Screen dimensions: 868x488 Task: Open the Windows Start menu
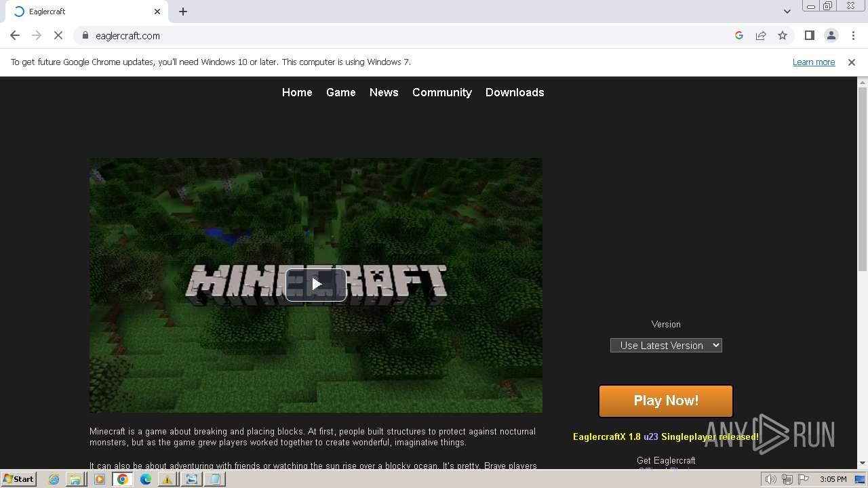pos(18,479)
